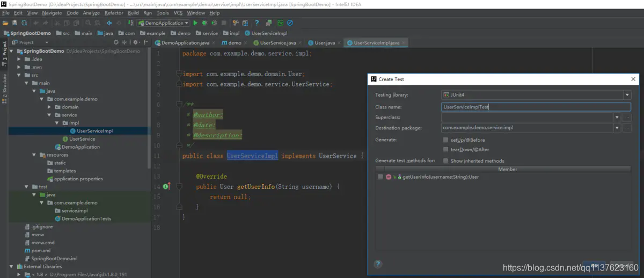
Task: Click the Find magnifier toolbar icon
Action: [88, 23]
